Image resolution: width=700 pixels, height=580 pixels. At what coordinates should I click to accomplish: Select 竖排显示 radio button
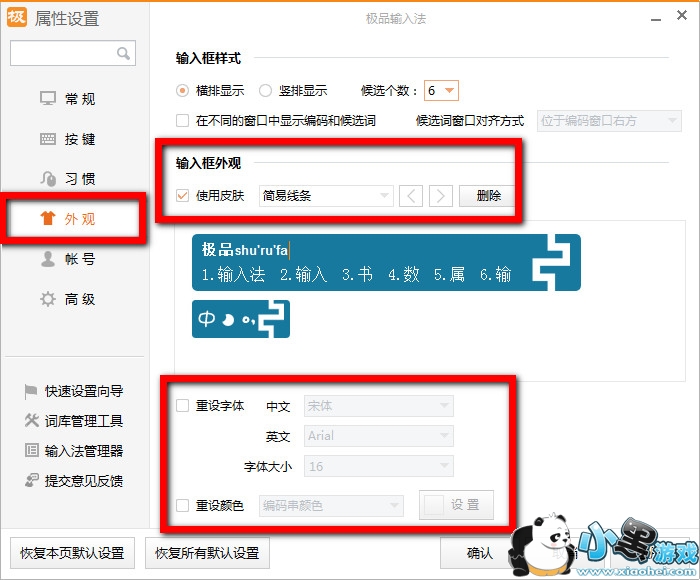[265, 91]
